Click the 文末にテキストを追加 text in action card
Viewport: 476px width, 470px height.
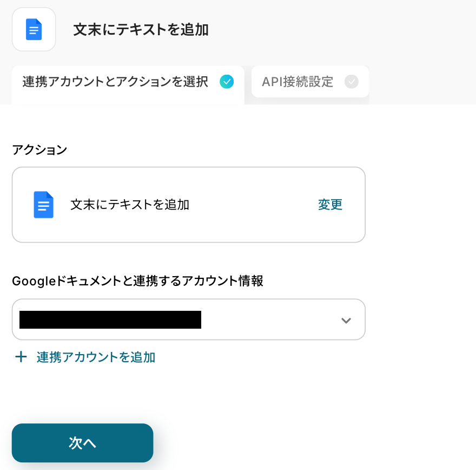(130, 205)
